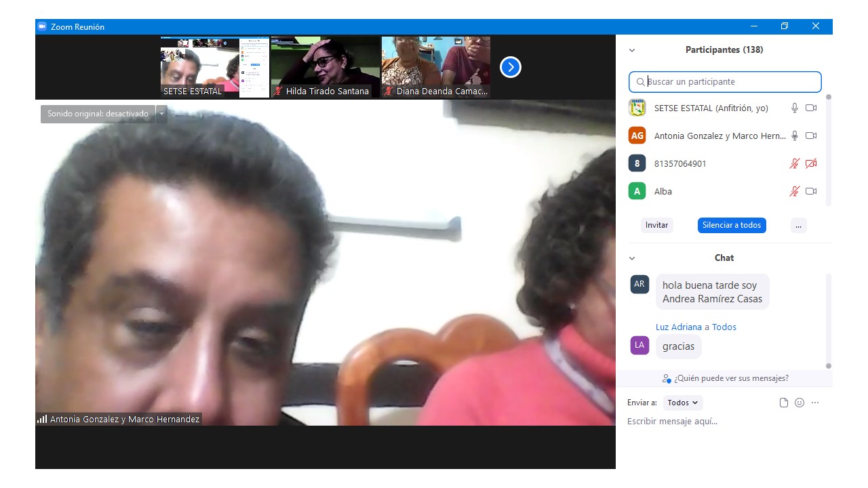Viewport: 868px width, 488px height.
Task: Open the emoji picker in chat
Action: 800,403
